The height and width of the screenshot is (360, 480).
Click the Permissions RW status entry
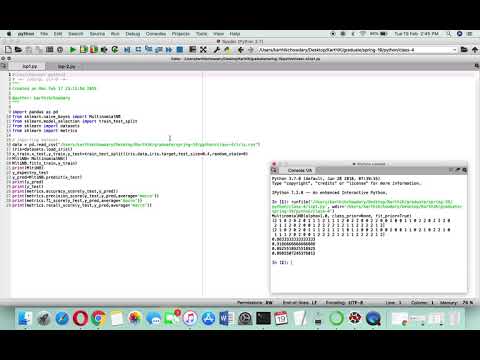point(255,302)
